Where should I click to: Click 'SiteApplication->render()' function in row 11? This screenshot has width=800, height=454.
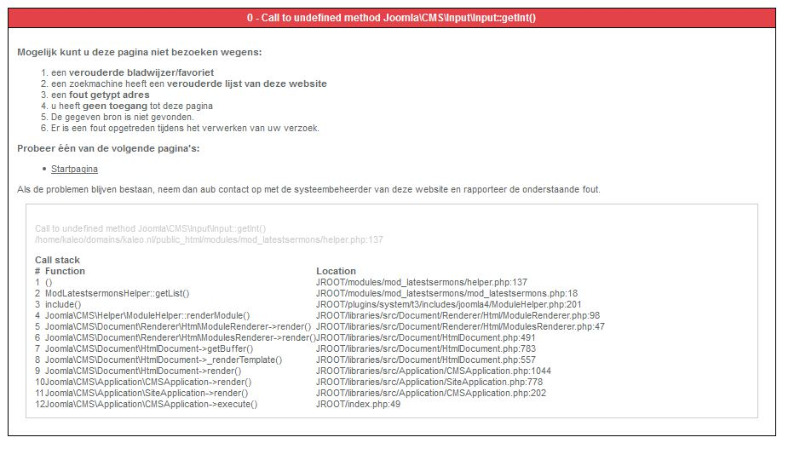pyautogui.click(x=146, y=393)
